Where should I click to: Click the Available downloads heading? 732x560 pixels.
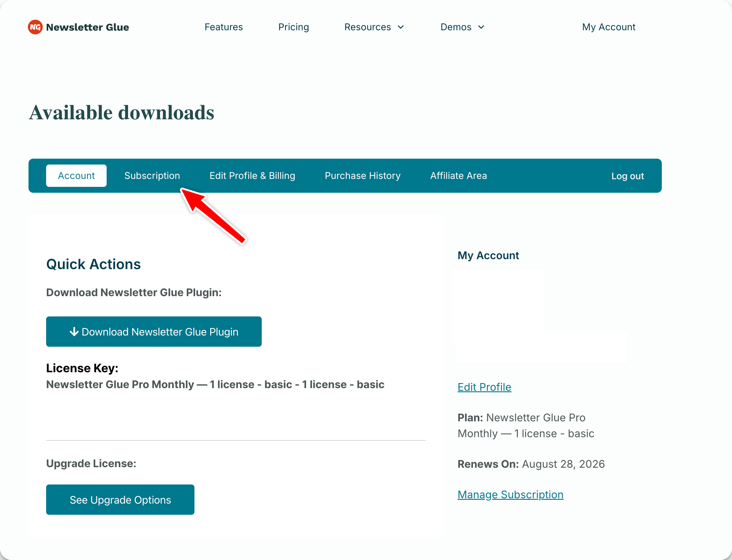(x=122, y=112)
